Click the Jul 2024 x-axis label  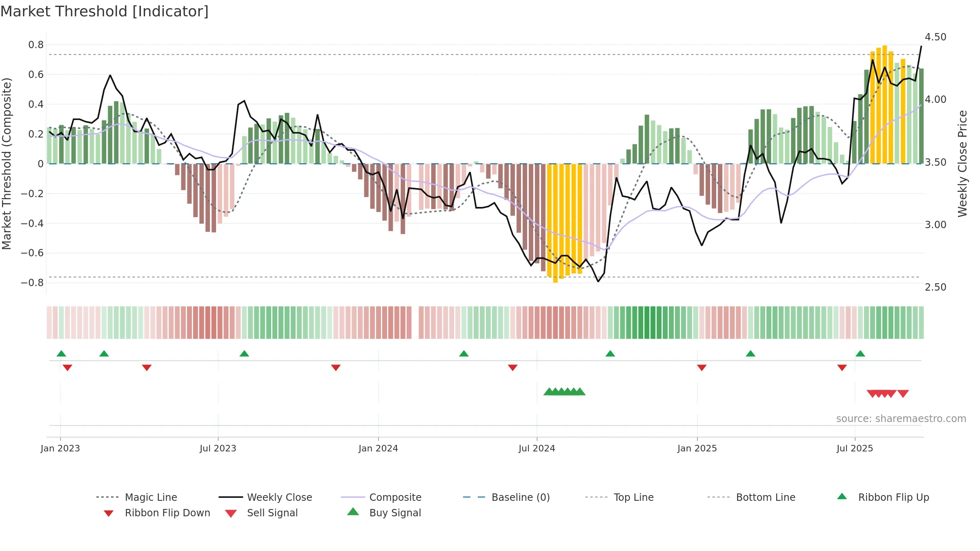click(537, 448)
